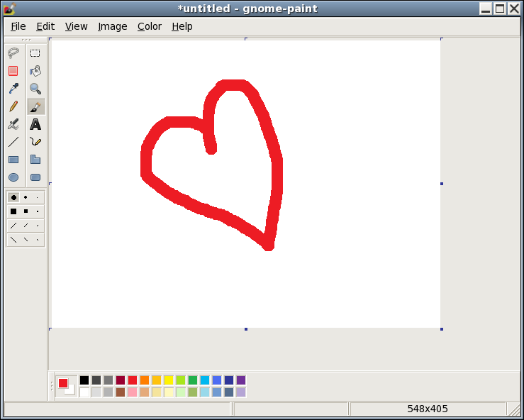Image resolution: width=524 pixels, height=420 pixels.
Task: Select the Magnifier zoom tool
Action: point(35,89)
